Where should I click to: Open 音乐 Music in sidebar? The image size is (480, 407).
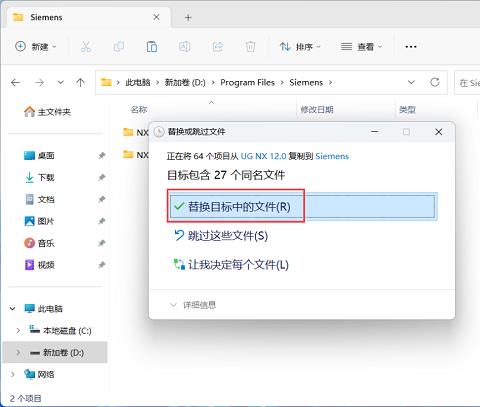(x=39, y=243)
